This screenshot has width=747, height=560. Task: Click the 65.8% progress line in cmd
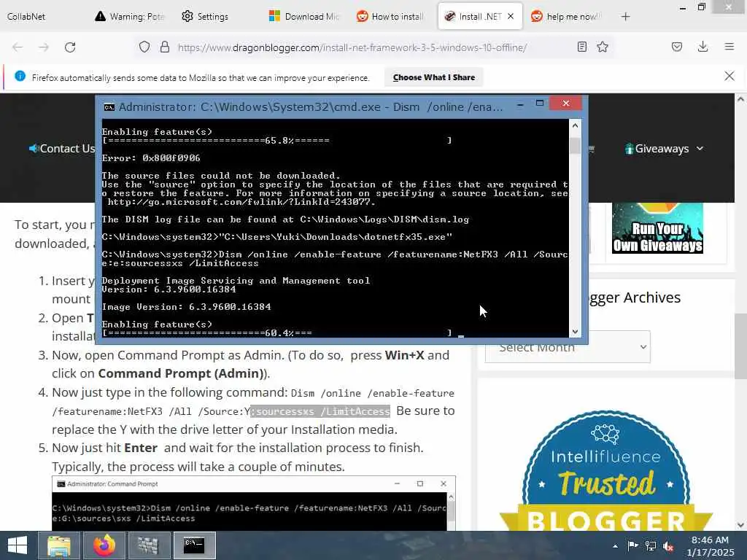[276, 141]
